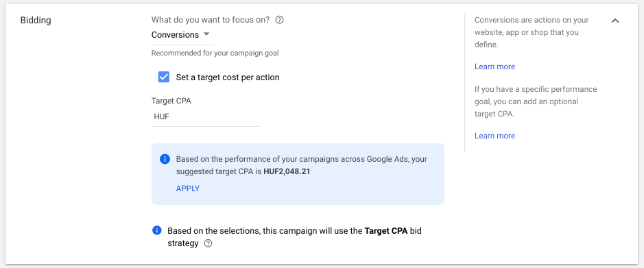Open the Conversions focus selector
Image resolution: width=644 pixels, height=268 pixels.
[182, 35]
